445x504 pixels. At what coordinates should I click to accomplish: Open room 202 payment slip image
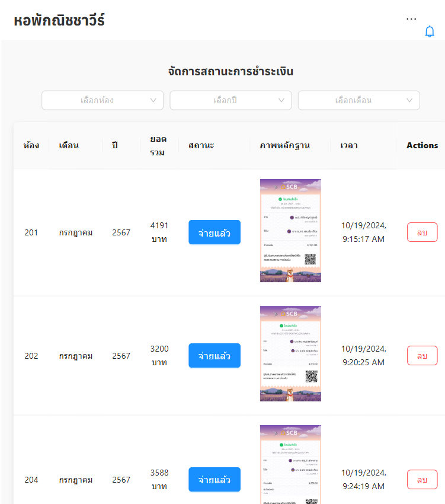[x=290, y=354]
